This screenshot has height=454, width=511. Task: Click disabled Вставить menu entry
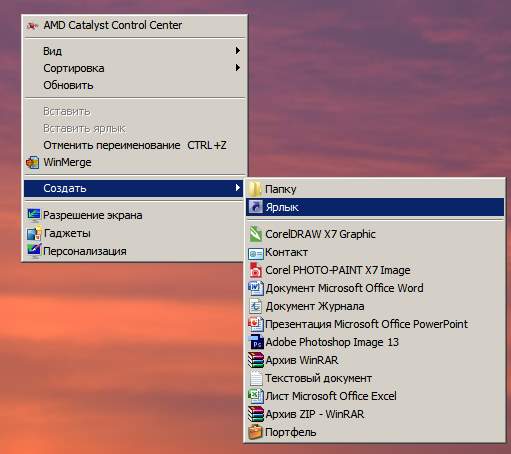pyautogui.click(x=134, y=111)
